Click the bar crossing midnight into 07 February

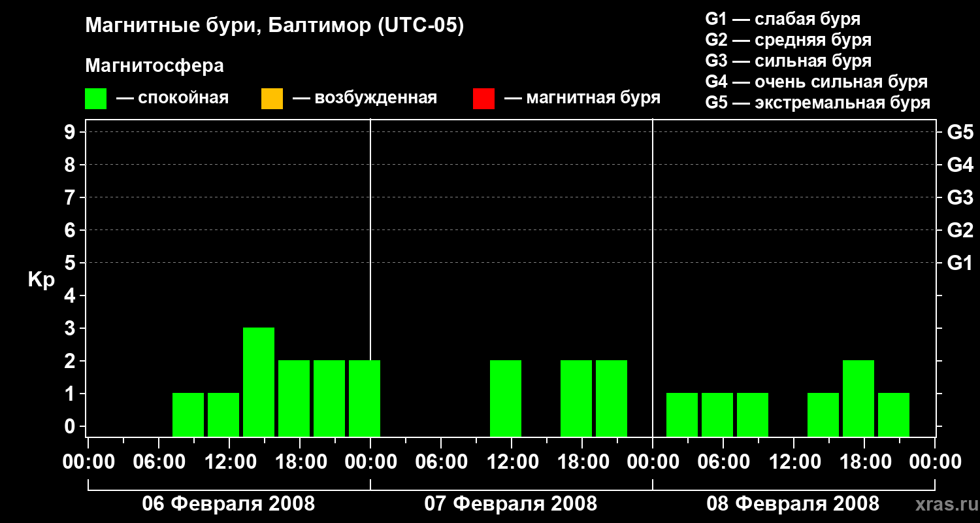point(365,398)
